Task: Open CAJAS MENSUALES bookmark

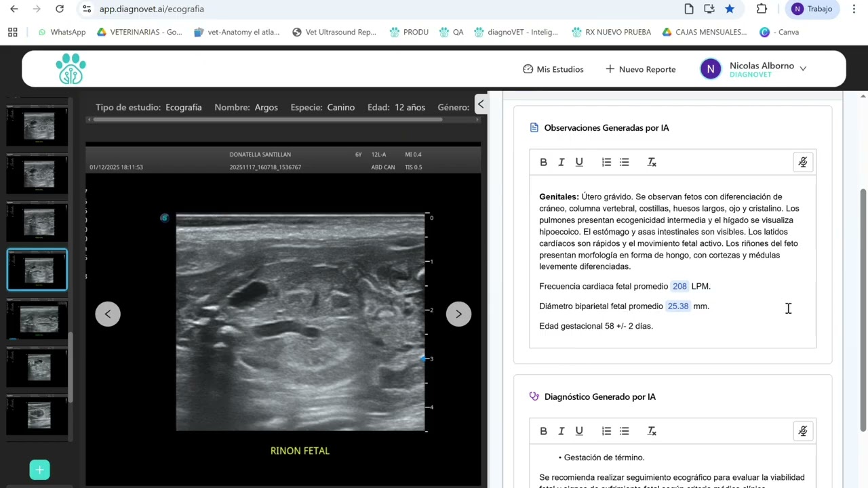Action: (x=705, y=32)
